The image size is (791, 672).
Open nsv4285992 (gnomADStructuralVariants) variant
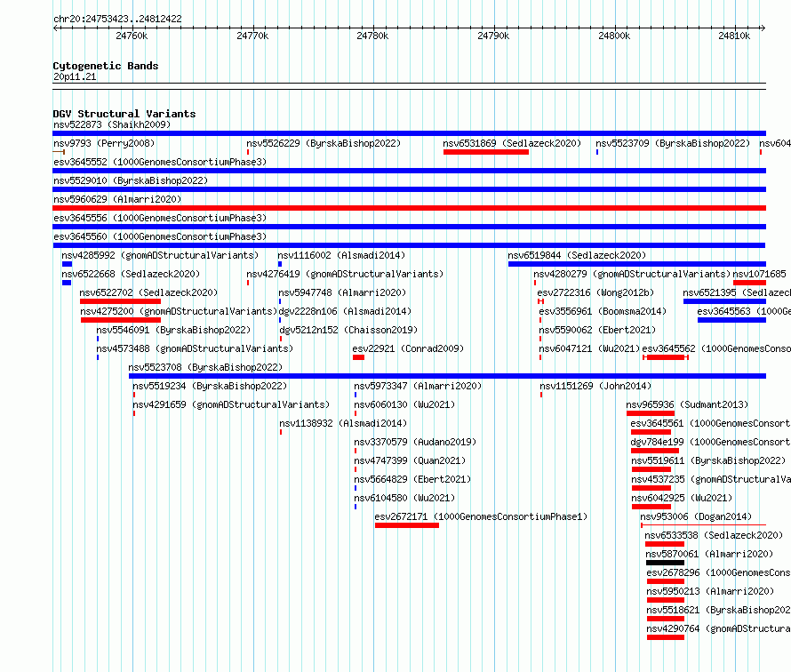160,255
